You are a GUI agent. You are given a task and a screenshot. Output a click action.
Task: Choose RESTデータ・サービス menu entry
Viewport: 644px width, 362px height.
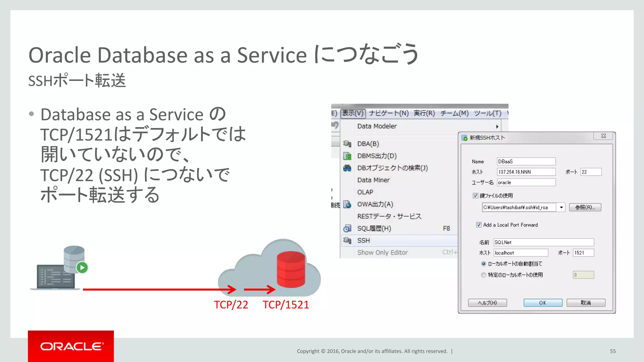(389, 216)
